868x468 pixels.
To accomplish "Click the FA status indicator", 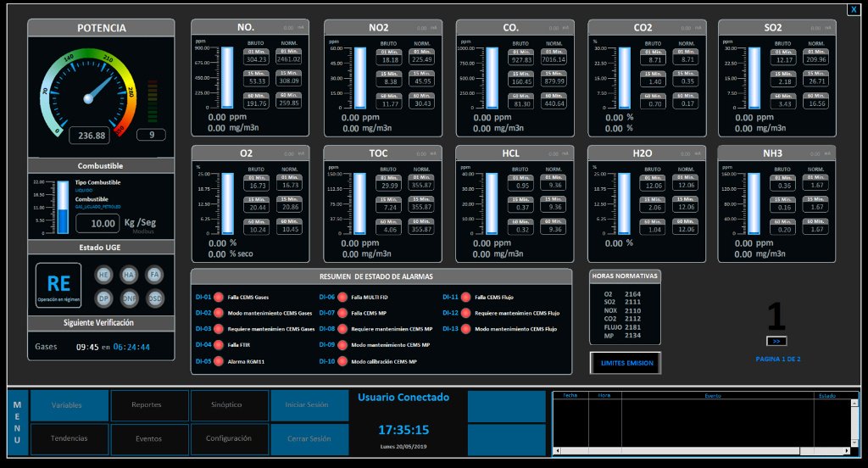I will tap(154, 274).
